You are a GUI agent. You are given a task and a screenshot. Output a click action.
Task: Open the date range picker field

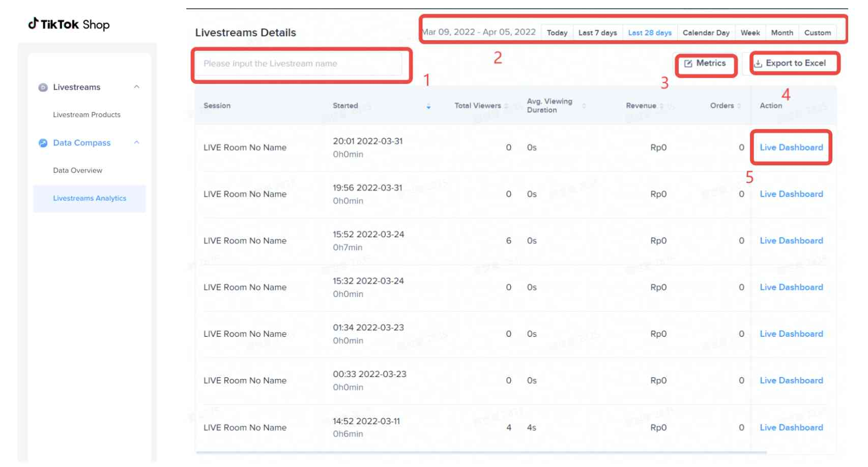pyautogui.click(x=479, y=32)
